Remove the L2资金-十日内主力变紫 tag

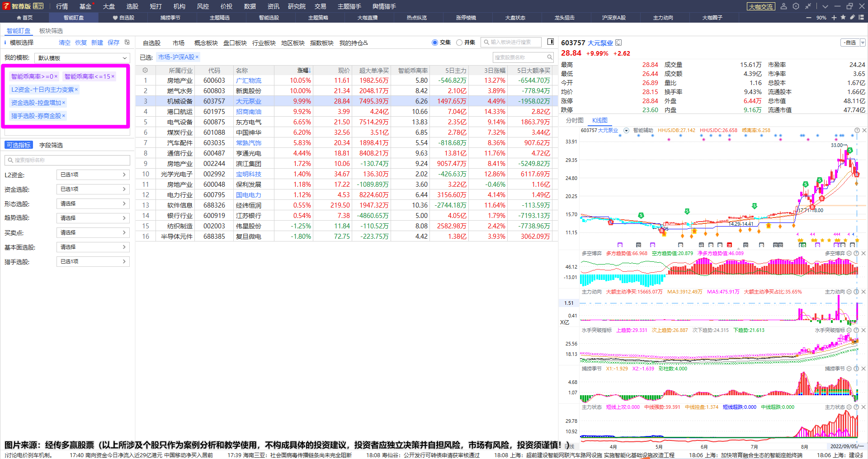(x=76, y=90)
